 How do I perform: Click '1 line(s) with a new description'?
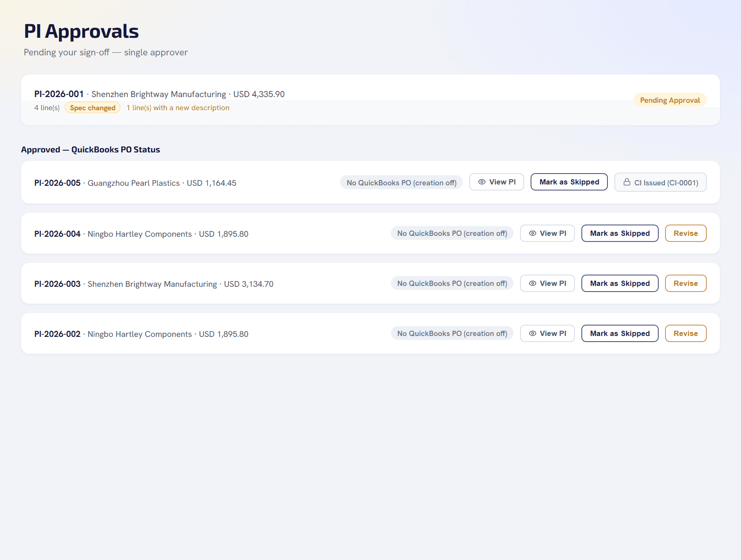[x=178, y=108]
